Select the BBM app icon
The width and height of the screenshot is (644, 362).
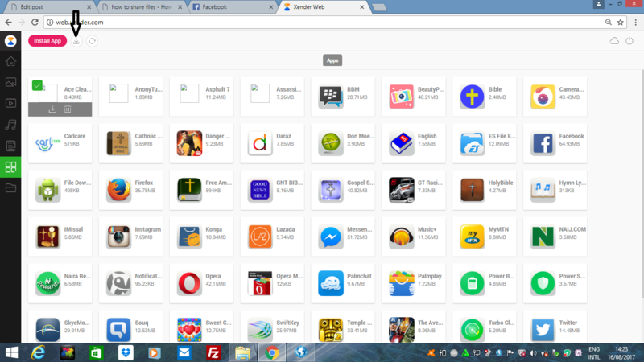click(x=330, y=97)
